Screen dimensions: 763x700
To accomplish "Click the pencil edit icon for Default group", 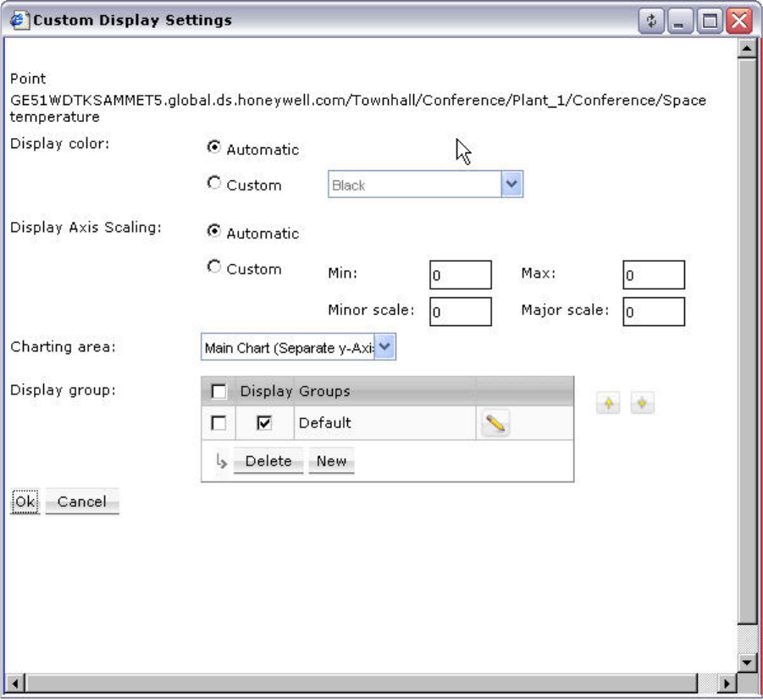I will click(x=496, y=423).
